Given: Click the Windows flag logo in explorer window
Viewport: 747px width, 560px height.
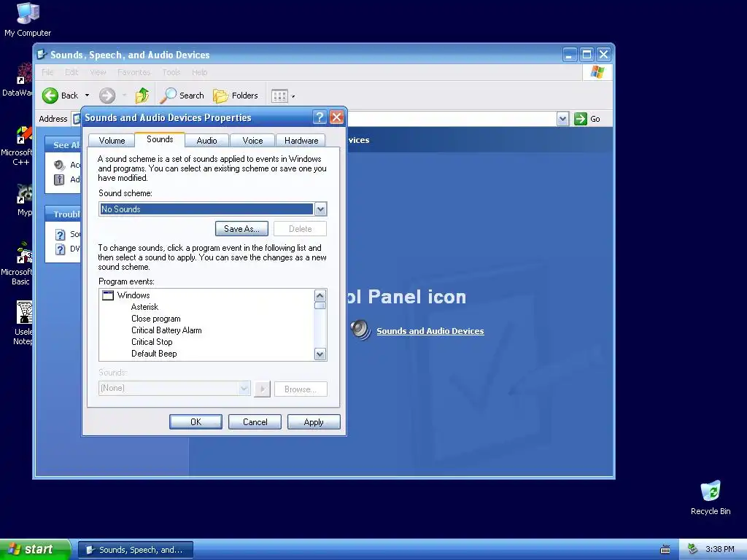Looking at the screenshot, I should (x=597, y=72).
